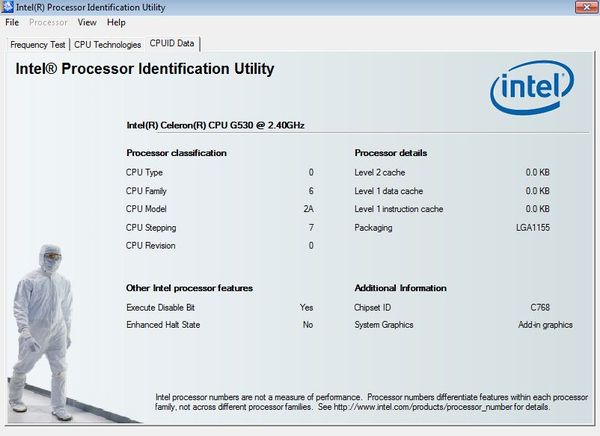This screenshot has height=436, width=600.
Task: Switch to the Frequency Test tab
Action: click(38, 44)
